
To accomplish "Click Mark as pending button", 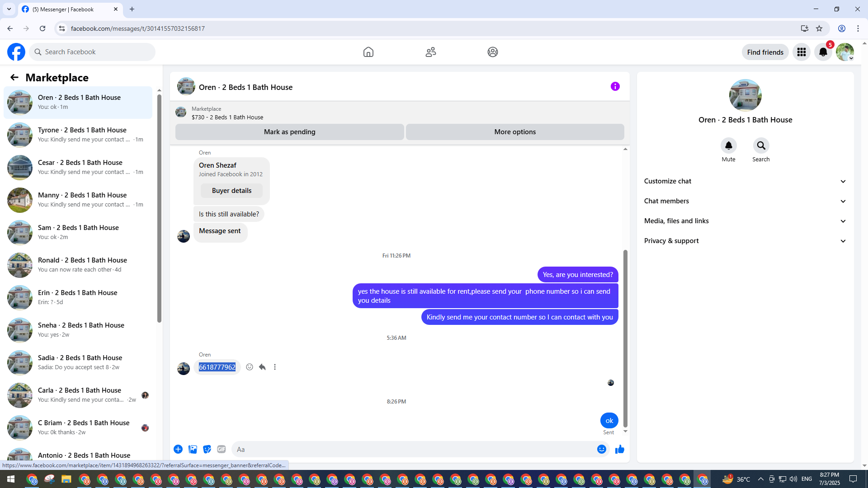I will pyautogui.click(x=289, y=132).
